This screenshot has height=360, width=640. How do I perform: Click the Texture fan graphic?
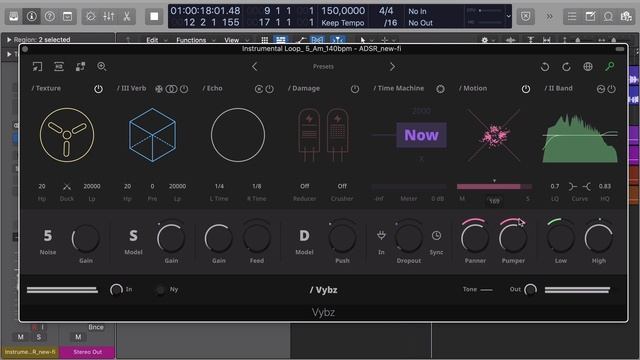[67, 135]
